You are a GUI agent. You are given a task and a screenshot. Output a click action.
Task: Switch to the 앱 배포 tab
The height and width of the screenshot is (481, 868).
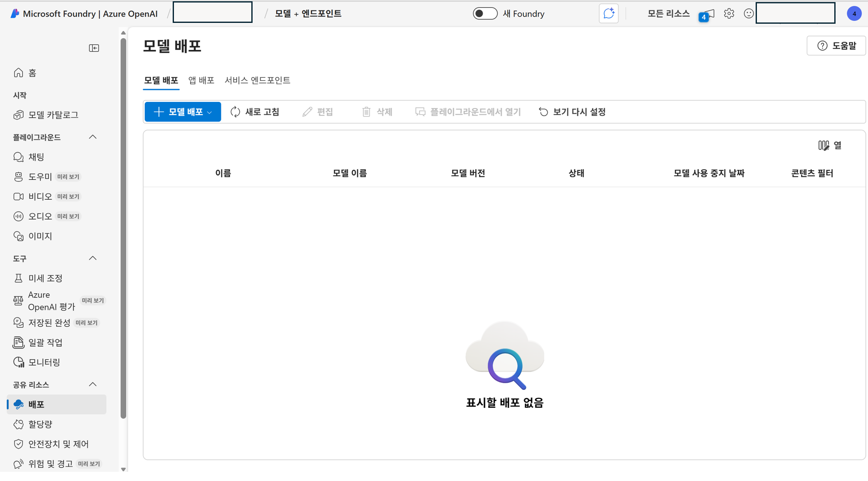201,80
